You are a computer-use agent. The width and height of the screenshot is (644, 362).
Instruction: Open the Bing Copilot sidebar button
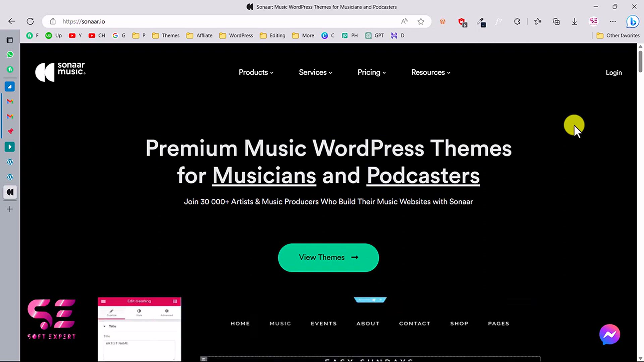tap(633, 21)
